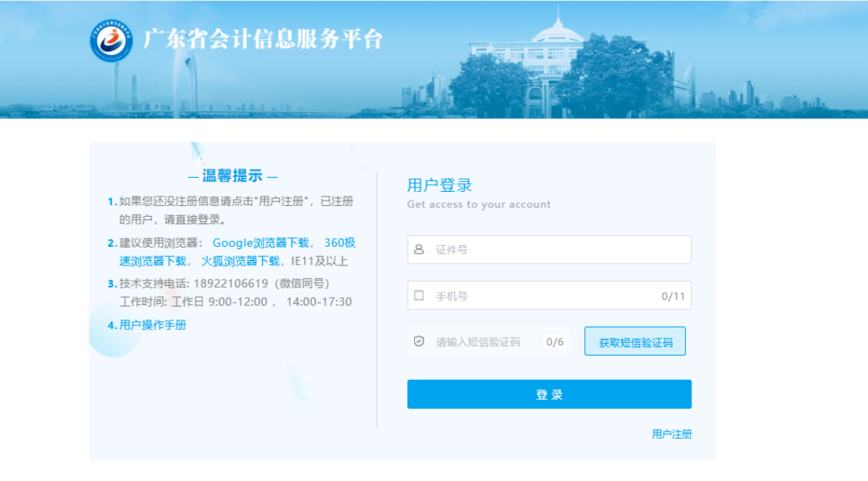The image size is (868, 481).
Task: Click the IE11及以上 text
Action: pyautogui.click(x=320, y=261)
